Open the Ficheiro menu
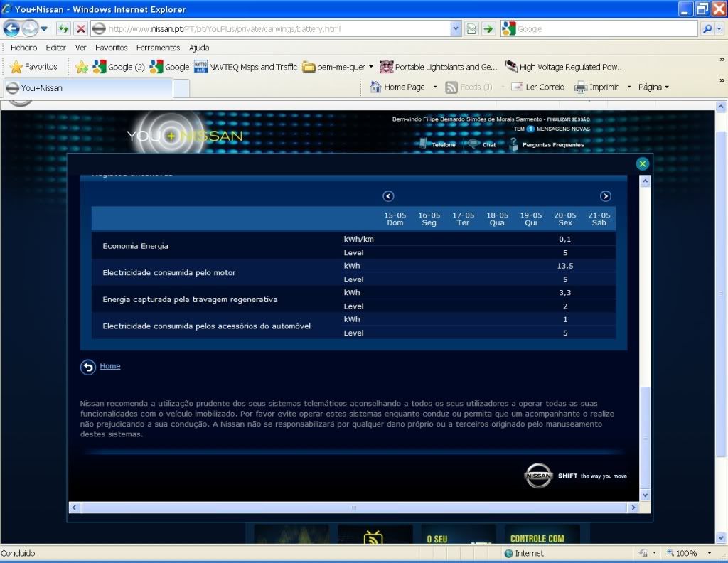Image resolution: width=728 pixels, height=563 pixels. click(23, 48)
